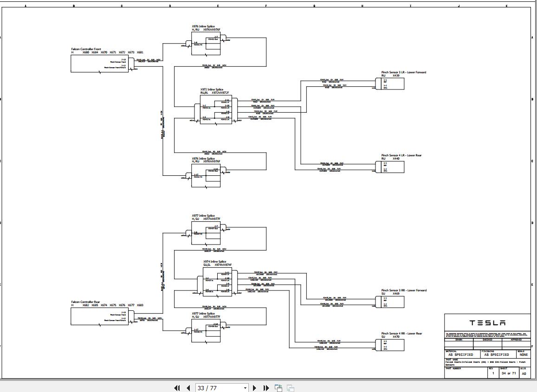537x392 pixels.
Task: Go back one page using the previous arrow
Action: [x=188, y=388]
